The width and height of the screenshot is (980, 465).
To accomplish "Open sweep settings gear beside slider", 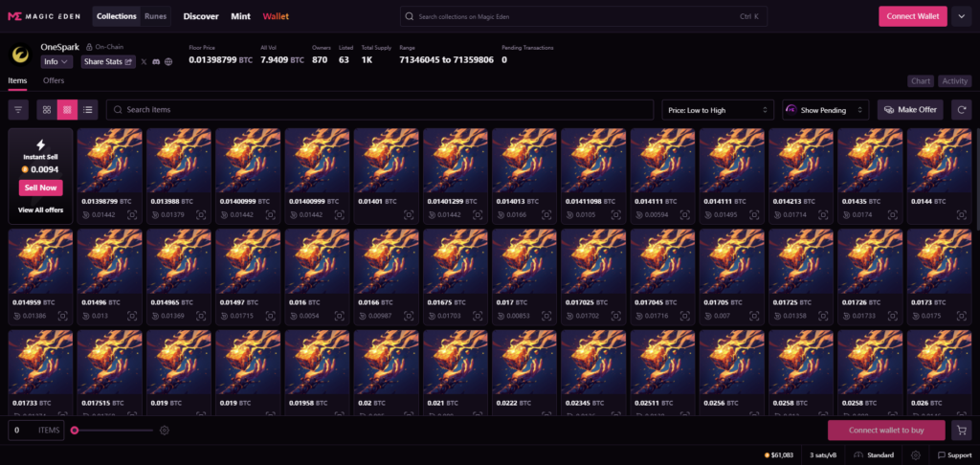I will 165,430.
